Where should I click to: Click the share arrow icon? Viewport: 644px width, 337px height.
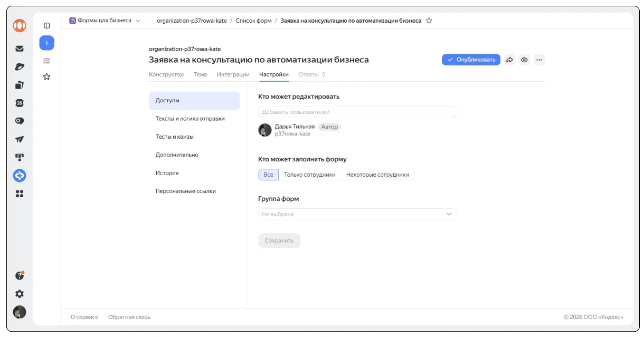509,60
